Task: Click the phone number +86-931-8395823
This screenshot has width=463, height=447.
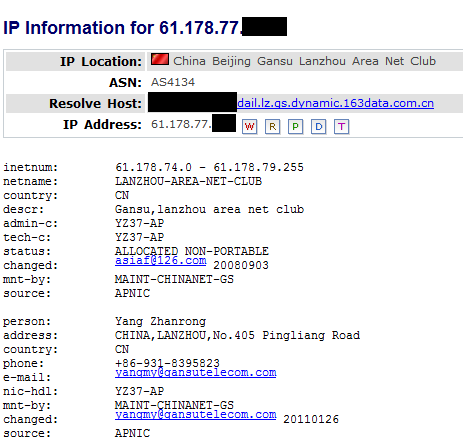Action: (167, 363)
